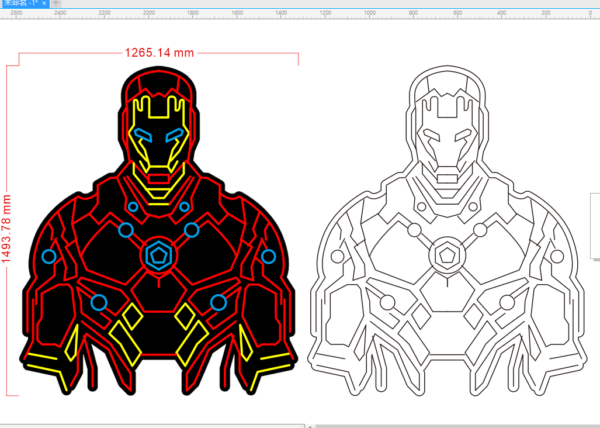
Task: Close the 未命名 -1 document tab
Action: (44, 3)
